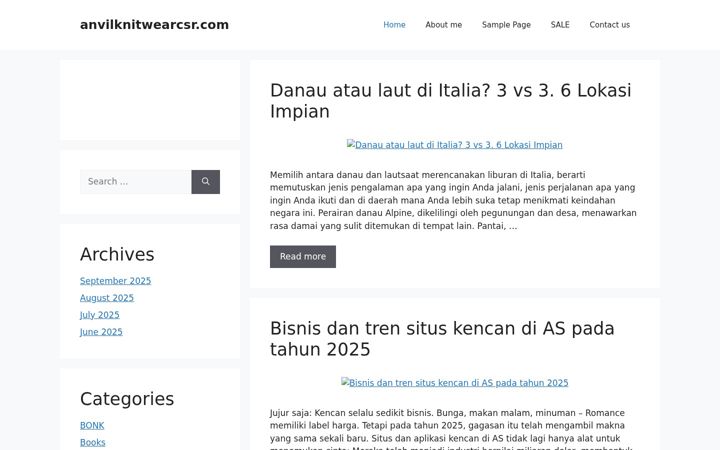Viewport: 720px width, 450px height.
Task: Click the Categories heading text
Action: point(127,399)
